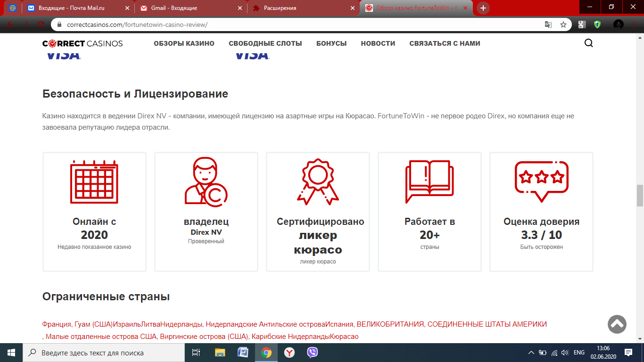
Task: Open Microsoft Word from the taskbar
Action: pyautogui.click(x=243, y=353)
